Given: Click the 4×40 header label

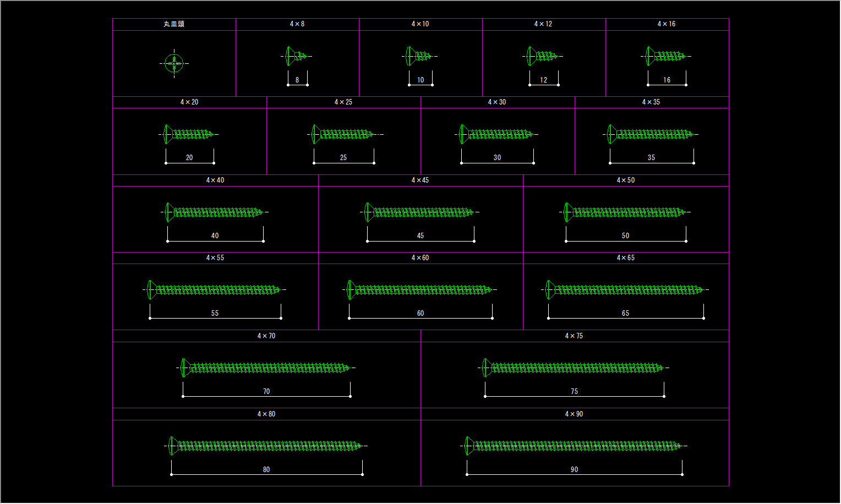Looking at the screenshot, I should pos(215,180).
